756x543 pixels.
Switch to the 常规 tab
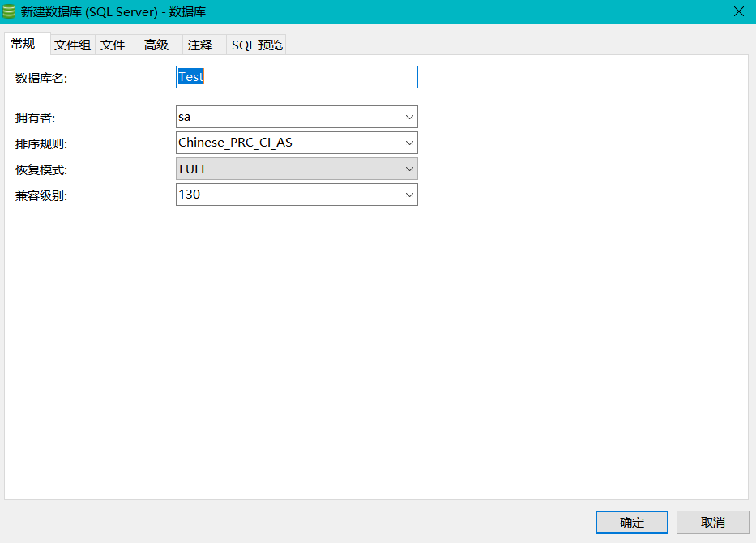(27, 44)
